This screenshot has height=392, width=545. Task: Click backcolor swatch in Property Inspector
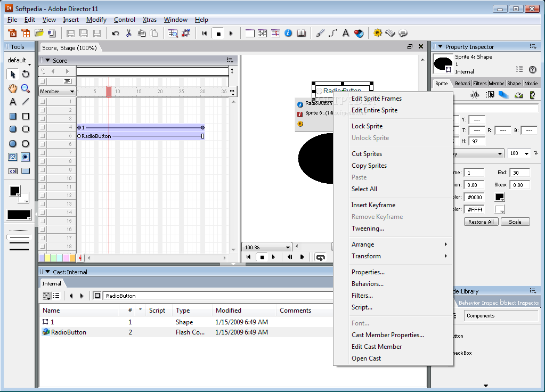[x=500, y=209]
